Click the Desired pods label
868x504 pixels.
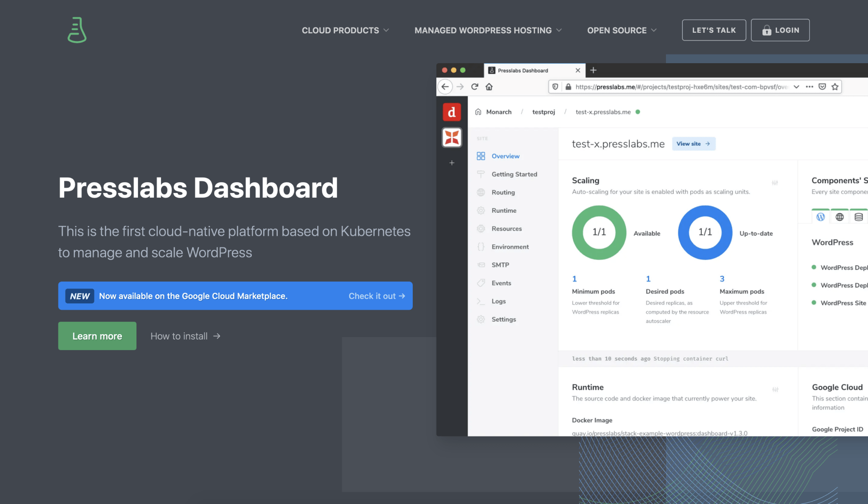tap(665, 291)
